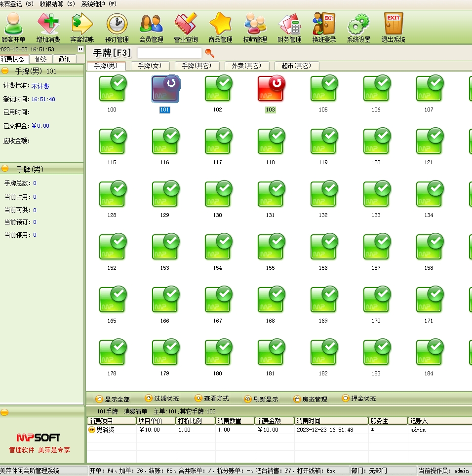This screenshot has width=472, height=476.
Task: Click the 过滤状态 filter status button
Action: (x=161, y=399)
